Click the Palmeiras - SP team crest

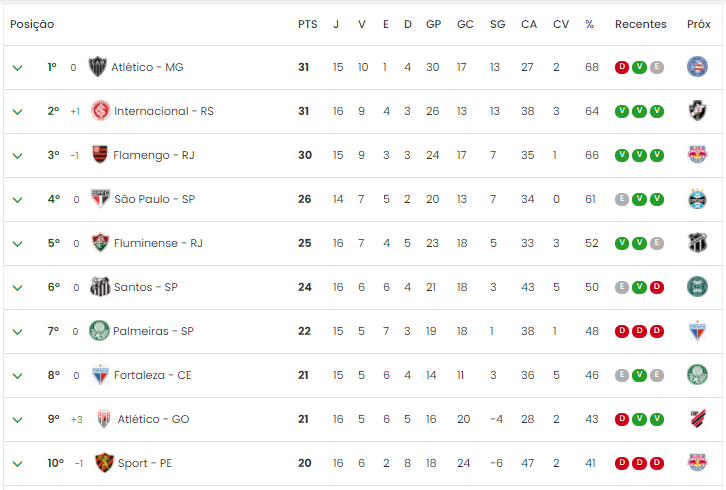pyautogui.click(x=99, y=331)
